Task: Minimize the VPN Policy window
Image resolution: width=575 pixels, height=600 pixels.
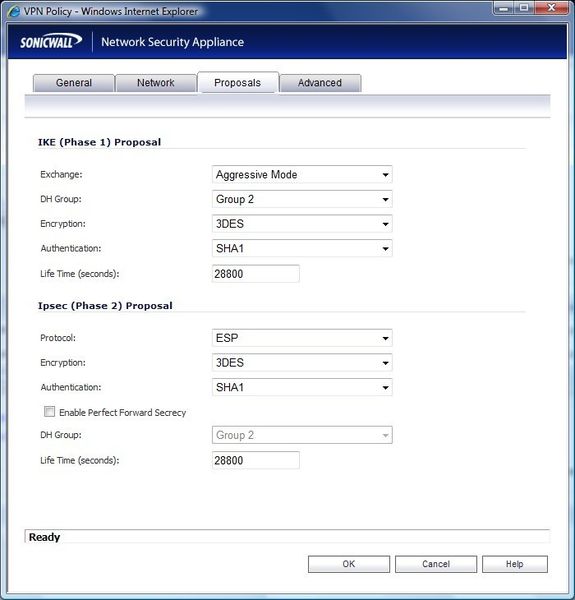Action: point(504,8)
